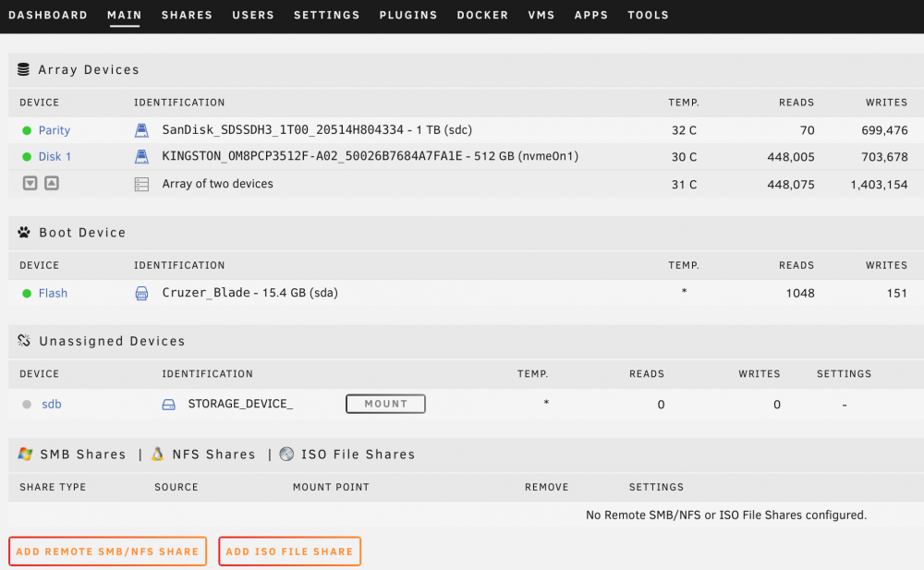Viewport: 924px width, 570px height.
Task: Switch to the VMs tab
Action: coord(541,15)
